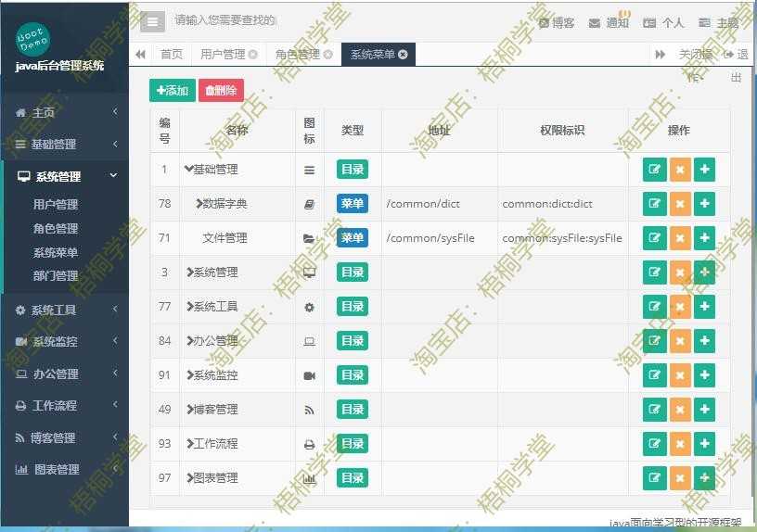Open 部门管理 in the sidebar submenu
Screen dimensions: 757x532
click(x=56, y=275)
